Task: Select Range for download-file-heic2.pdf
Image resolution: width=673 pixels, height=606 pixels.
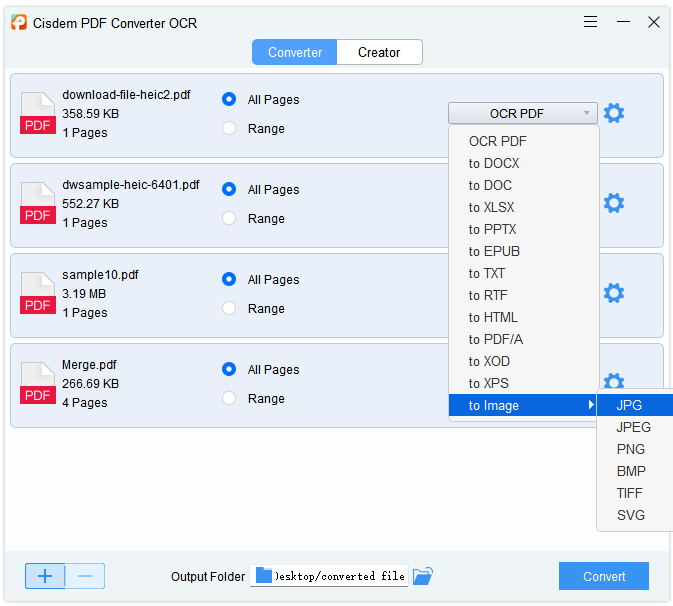Action: point(229,128)
